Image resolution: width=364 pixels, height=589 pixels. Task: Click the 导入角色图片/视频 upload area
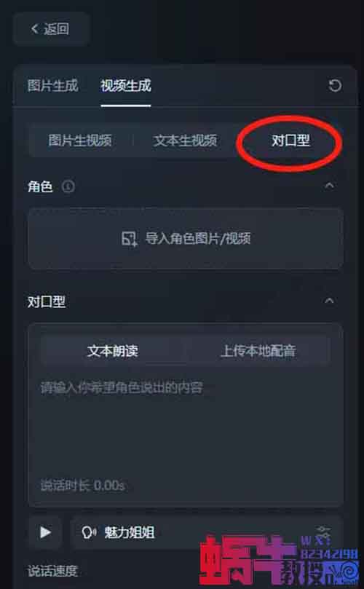click(186, 239)
